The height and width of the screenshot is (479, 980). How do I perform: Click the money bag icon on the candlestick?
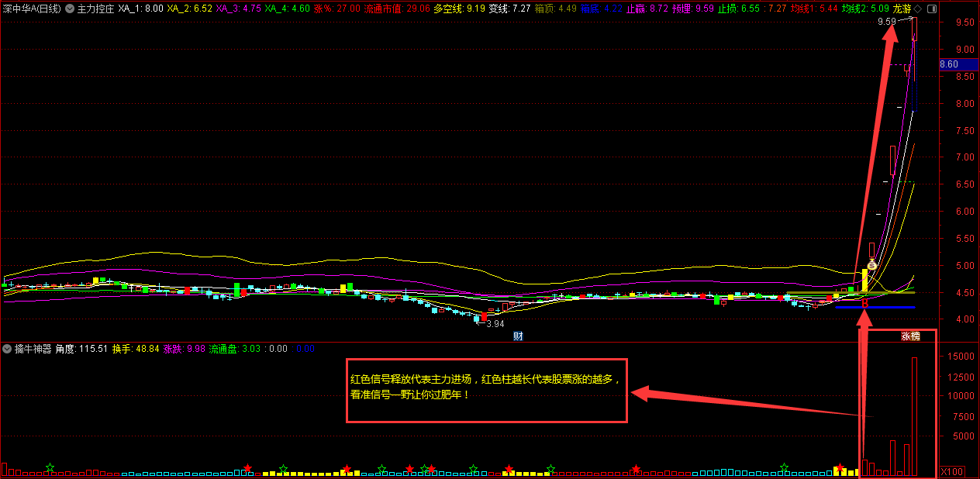(x=871, y=264)
